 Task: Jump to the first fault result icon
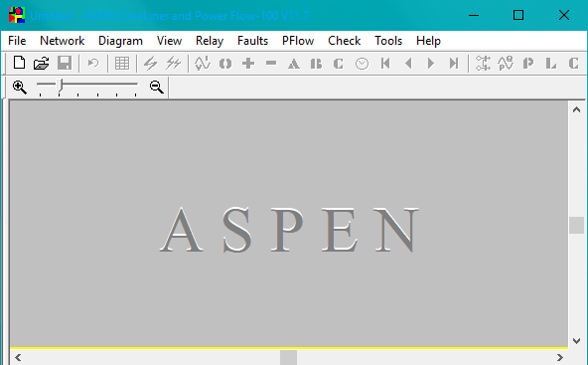coord(385,63)
